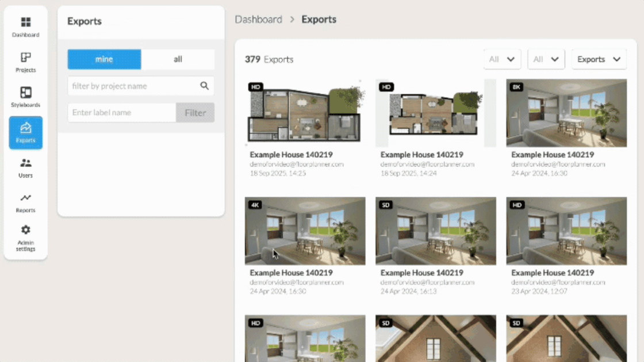View Reports in the sidebar
Screen dimensions: 644x362
tap(25, 203)
